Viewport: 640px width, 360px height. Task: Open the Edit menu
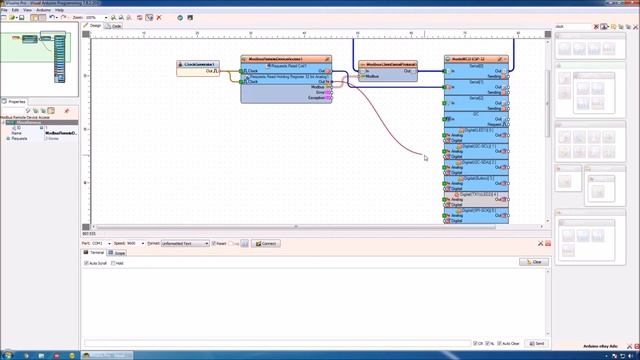[15, 10]
